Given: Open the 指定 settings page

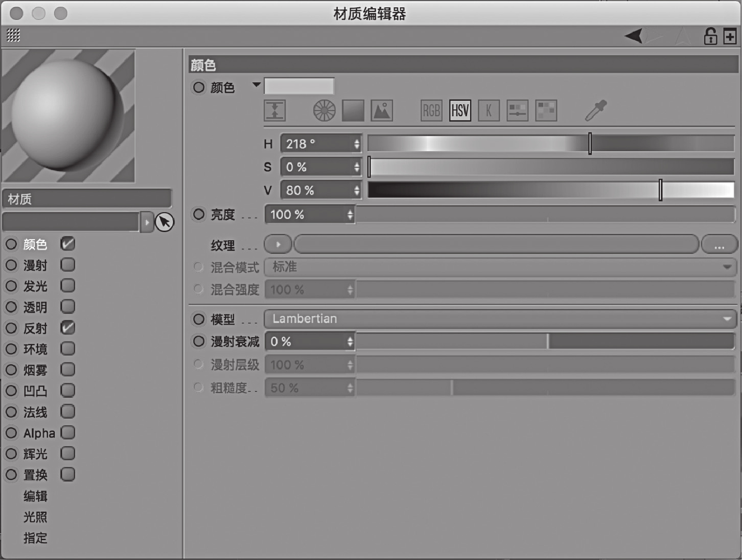Looking at the screenshot, I should pos(35,538).
